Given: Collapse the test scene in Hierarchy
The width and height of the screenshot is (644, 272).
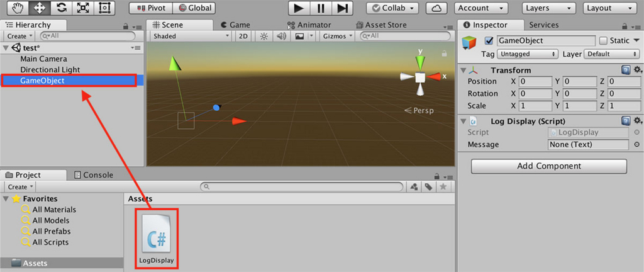Looking at the screenshot, I should (x=6, y=48).
